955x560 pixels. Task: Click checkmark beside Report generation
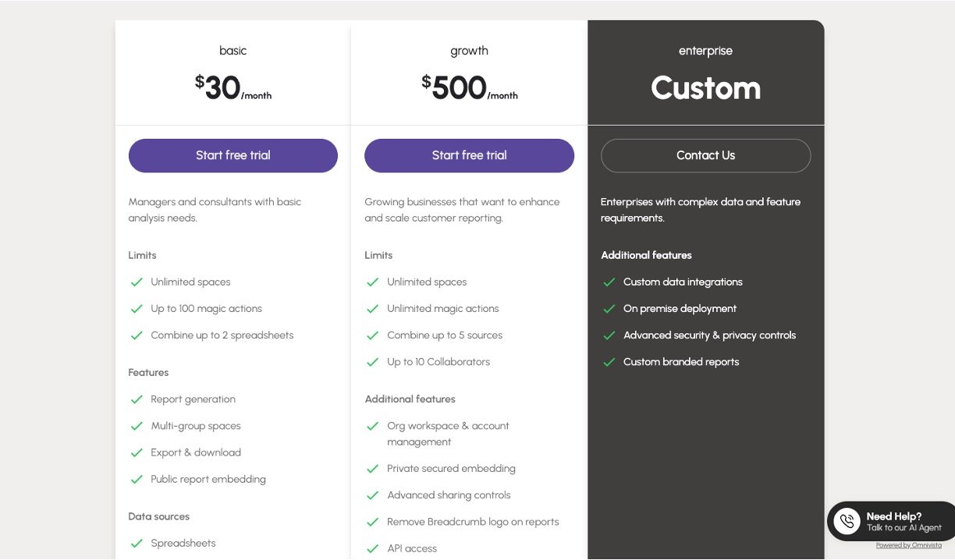click(x=137, y=399)
